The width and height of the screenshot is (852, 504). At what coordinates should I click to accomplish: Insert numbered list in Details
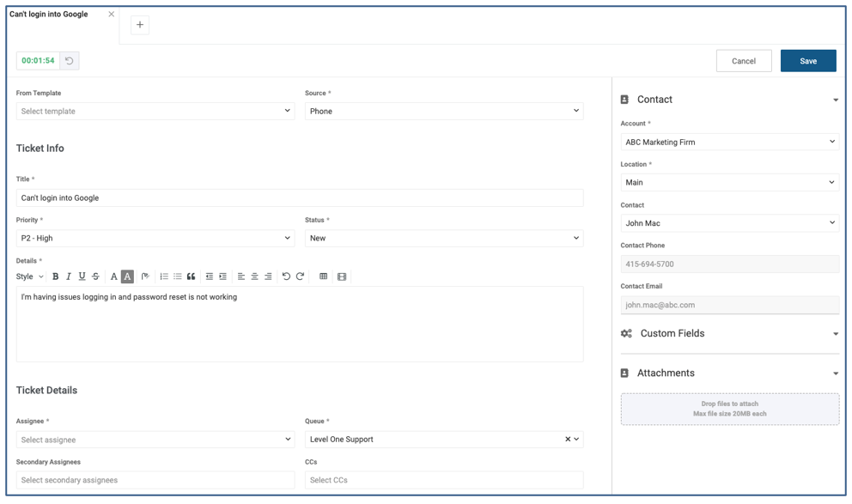point(164,276)
